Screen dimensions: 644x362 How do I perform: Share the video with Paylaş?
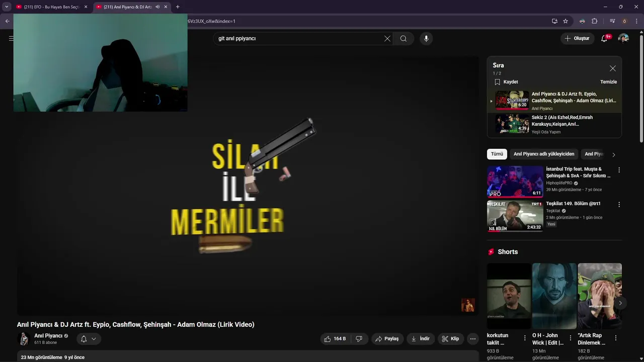387,339
